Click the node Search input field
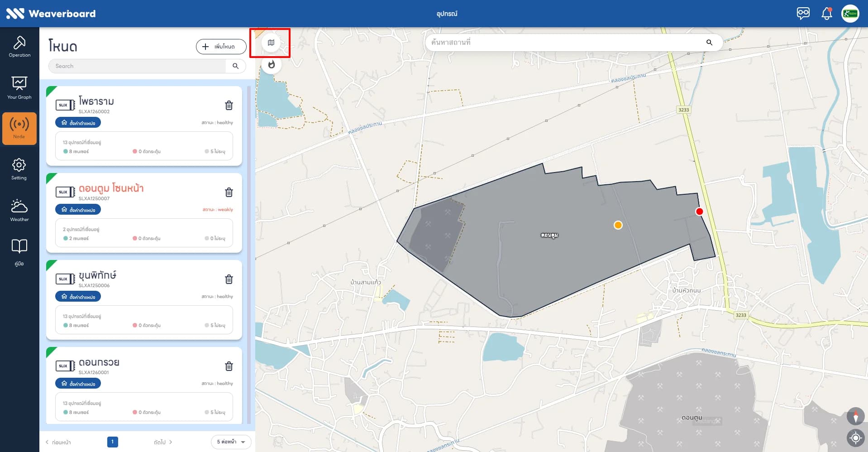This screenshot has width=868, height=452. (137, 66)
